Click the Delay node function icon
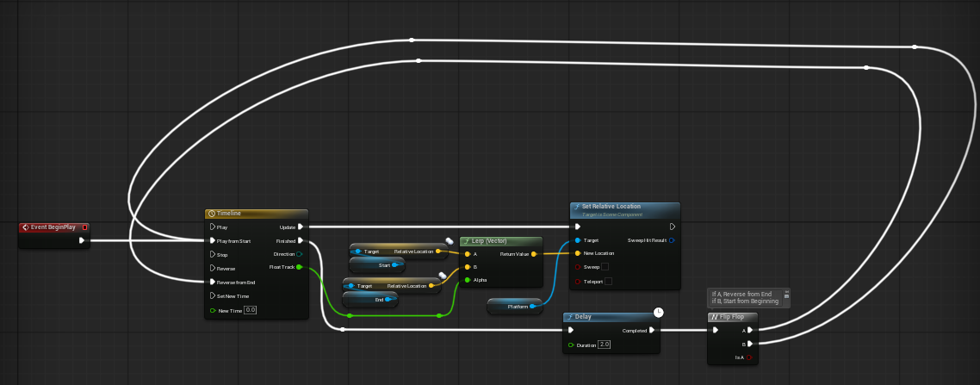The image size is (980, 385). pos(569,317)
